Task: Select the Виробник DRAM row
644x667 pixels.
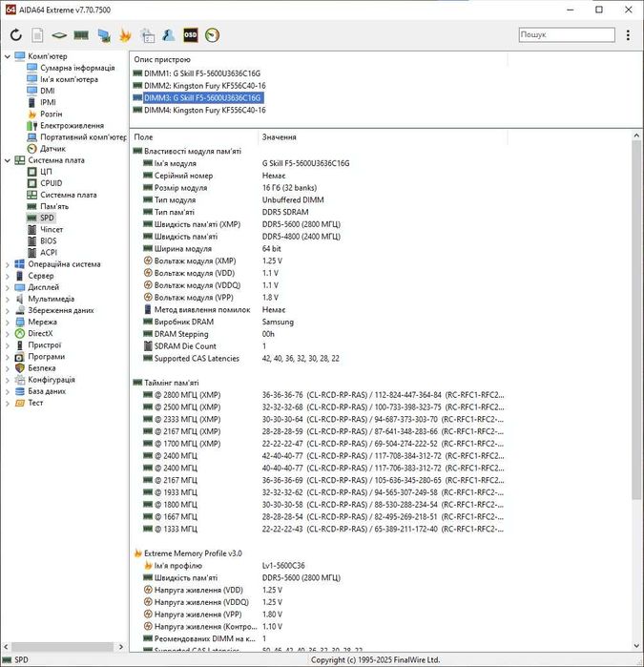Action: (184, 322)
